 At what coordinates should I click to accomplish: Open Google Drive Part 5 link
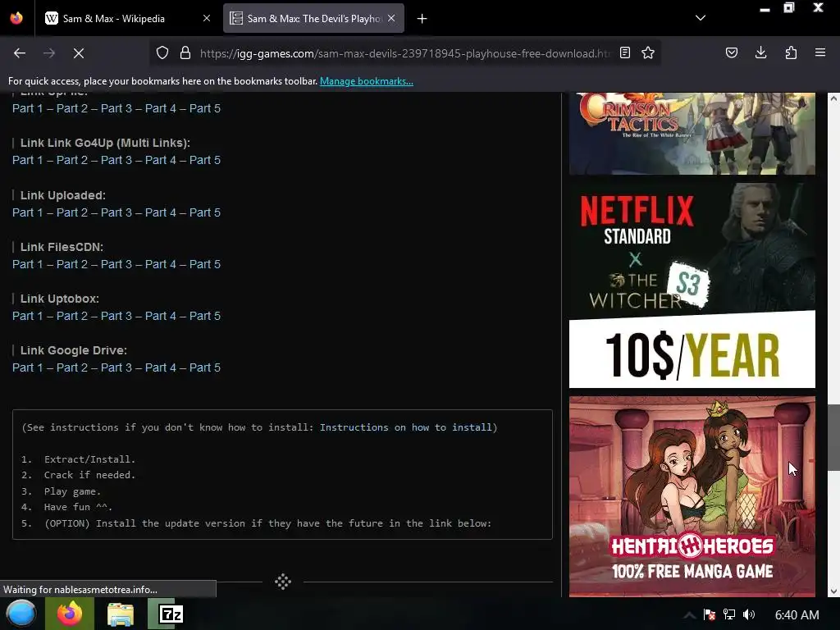point(204,367)
